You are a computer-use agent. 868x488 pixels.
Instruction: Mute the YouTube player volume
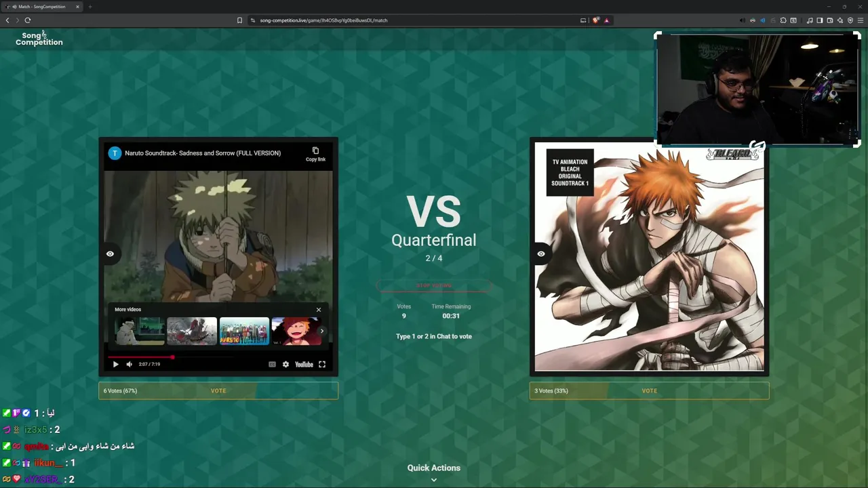point(129,364)
